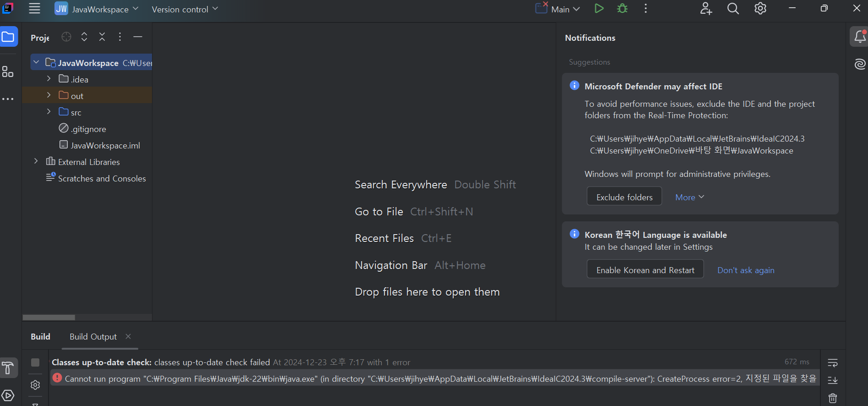This screenshot has height=406, width=868.
Task: Open Services tool window icon
Action: tap(8, 395)
